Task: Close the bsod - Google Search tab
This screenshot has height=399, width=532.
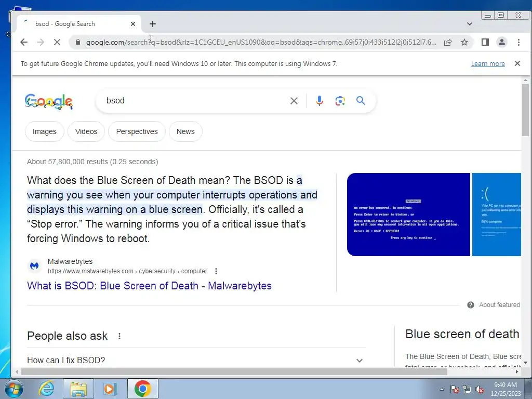Action: pos(133,24)
